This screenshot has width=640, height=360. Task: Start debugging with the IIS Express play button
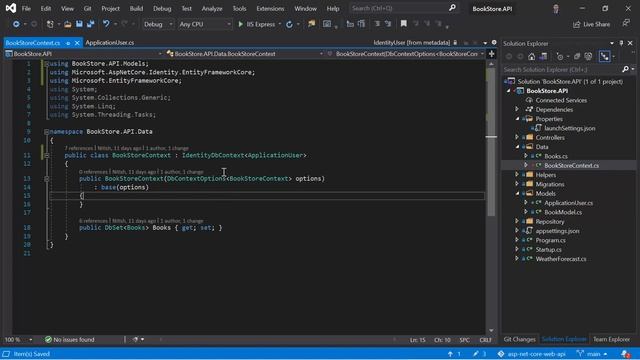240,24
